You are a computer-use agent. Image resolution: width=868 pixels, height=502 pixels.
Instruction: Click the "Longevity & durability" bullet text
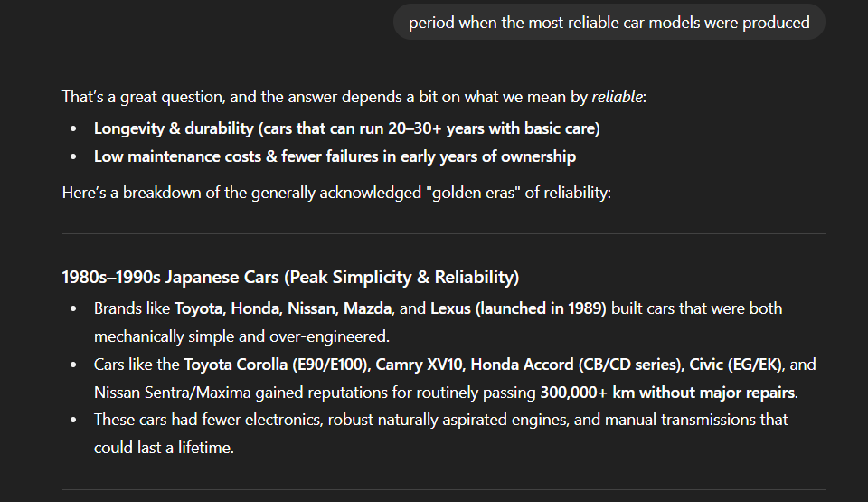point(346,128)
